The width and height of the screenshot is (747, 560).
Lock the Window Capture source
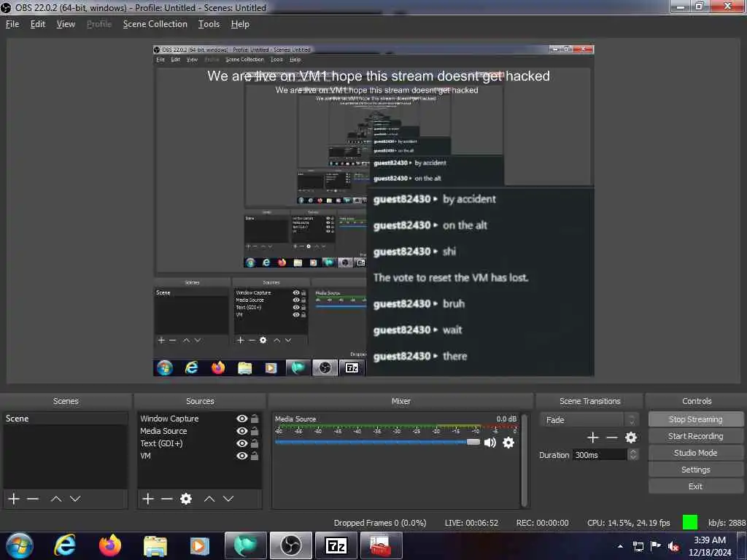[x=255, y=419]
